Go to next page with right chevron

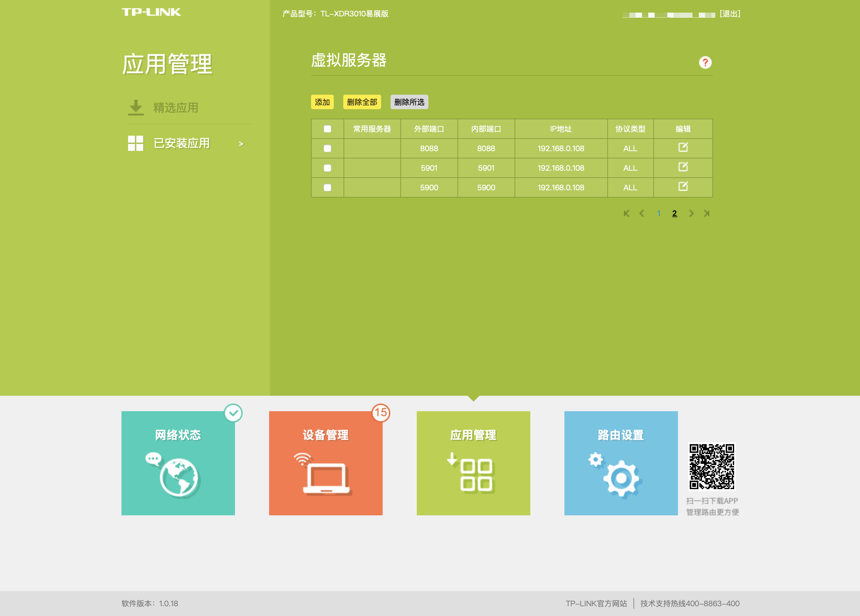(691, 214)
